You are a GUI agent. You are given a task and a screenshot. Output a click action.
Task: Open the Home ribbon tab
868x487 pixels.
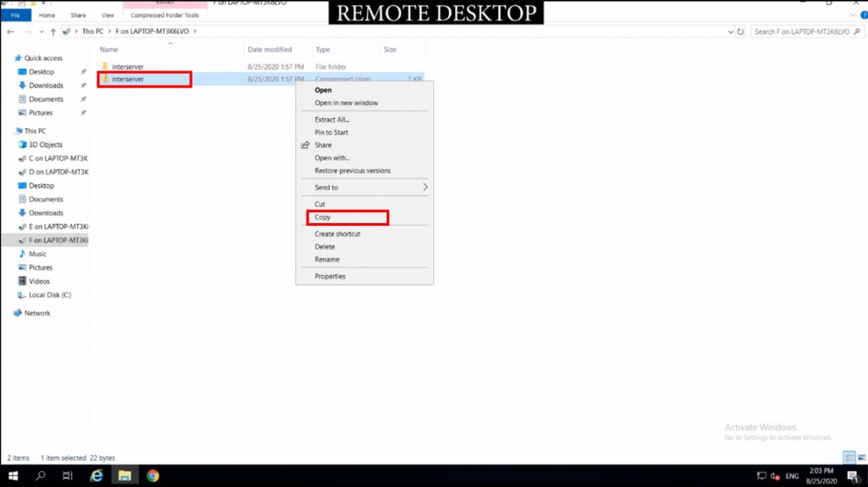pos(47,15)
